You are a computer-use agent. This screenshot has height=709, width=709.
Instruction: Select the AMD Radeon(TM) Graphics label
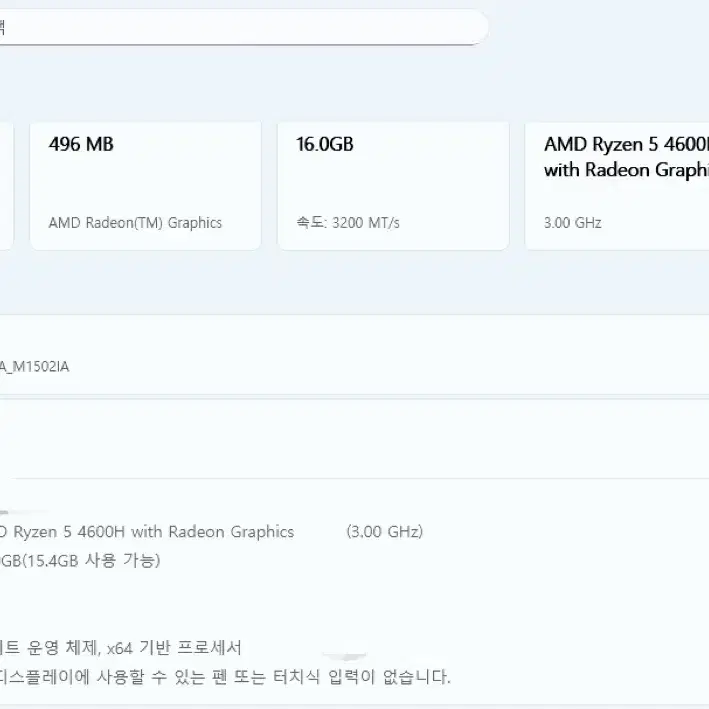tap(135, 223)
